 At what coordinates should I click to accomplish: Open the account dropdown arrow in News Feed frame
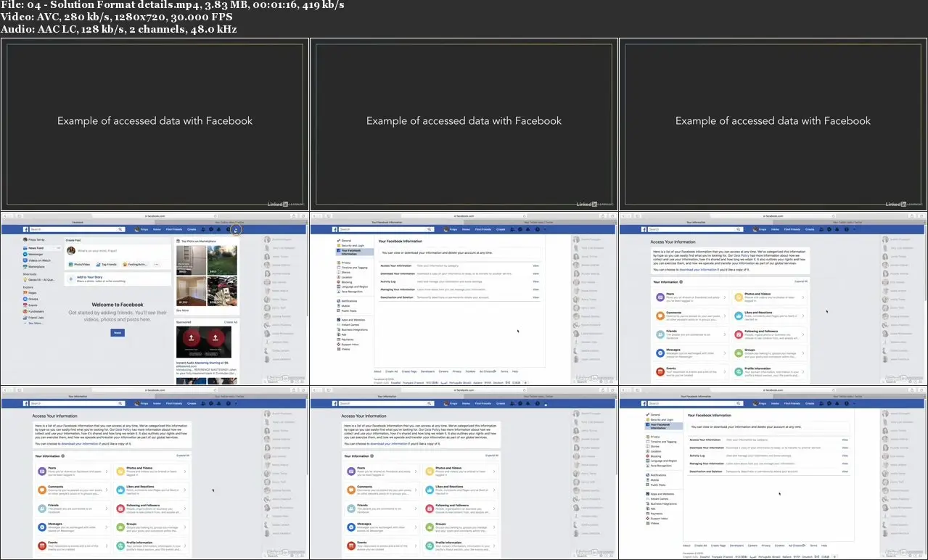pos(236,229)
